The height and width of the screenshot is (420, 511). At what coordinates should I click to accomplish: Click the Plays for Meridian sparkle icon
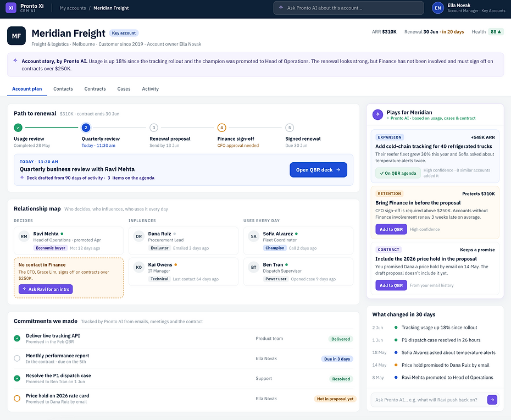[x=377, y=114]
